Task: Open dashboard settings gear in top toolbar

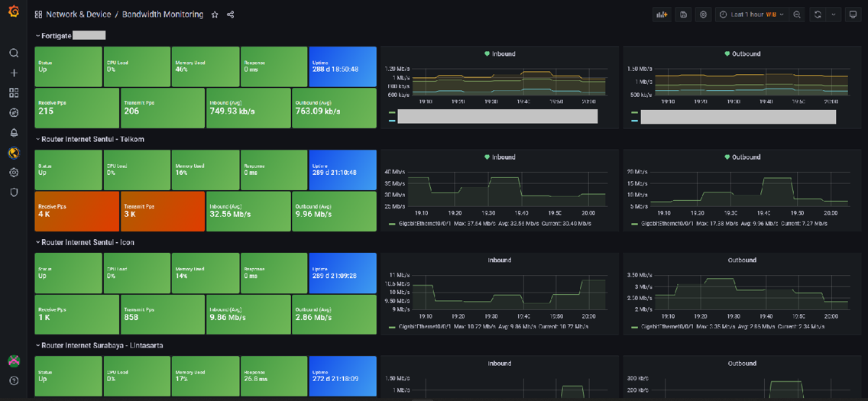Action: (x=704, y=15)
